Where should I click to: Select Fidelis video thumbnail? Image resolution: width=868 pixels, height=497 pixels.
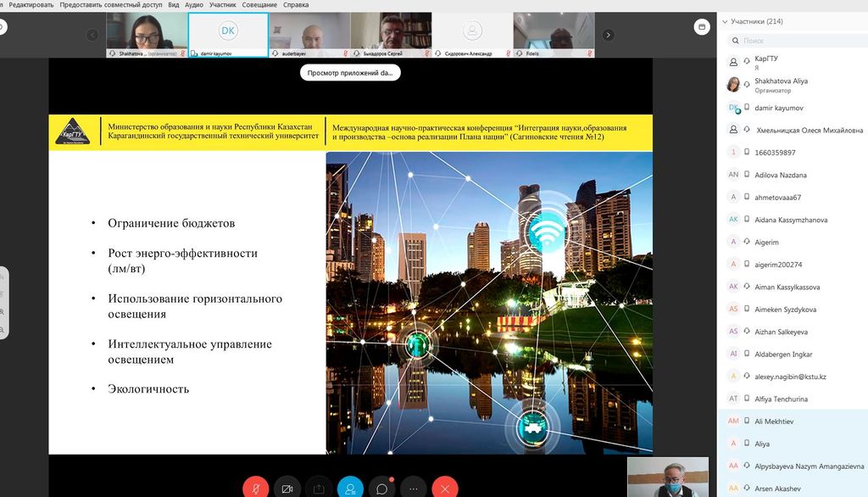click(554, 35)
